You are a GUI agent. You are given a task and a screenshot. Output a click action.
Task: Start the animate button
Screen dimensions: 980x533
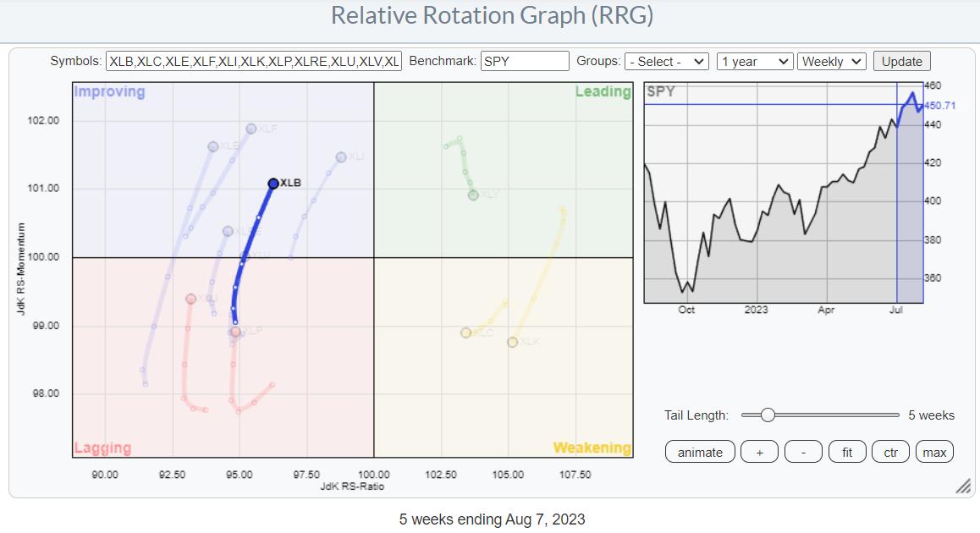tap(700, 452)
